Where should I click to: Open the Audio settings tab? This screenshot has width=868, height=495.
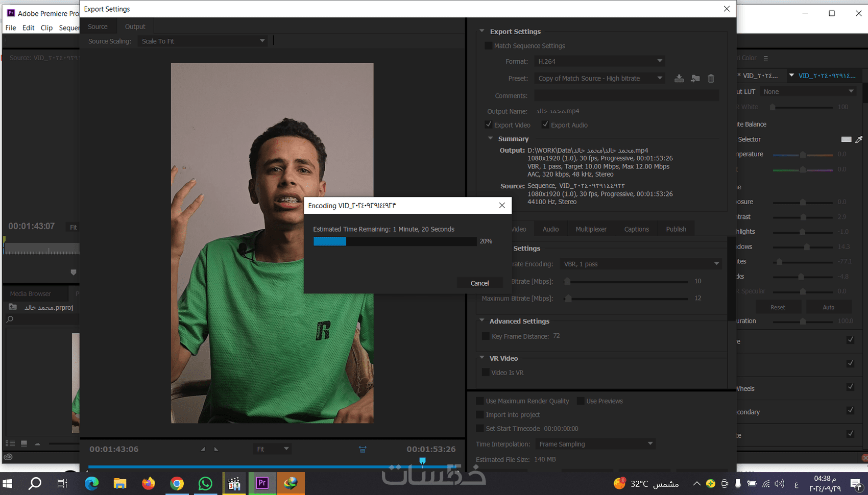[x=550, y=229]
